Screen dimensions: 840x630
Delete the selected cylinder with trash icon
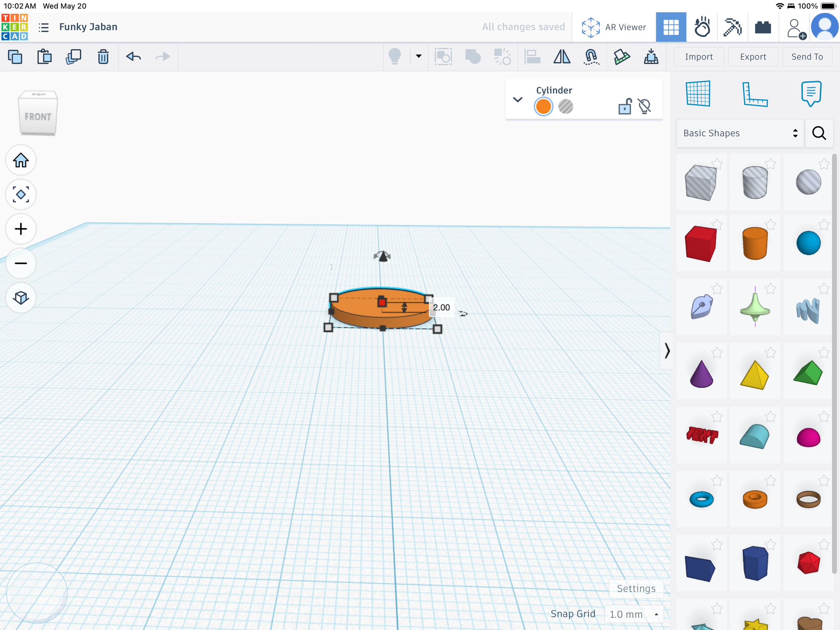103,57
